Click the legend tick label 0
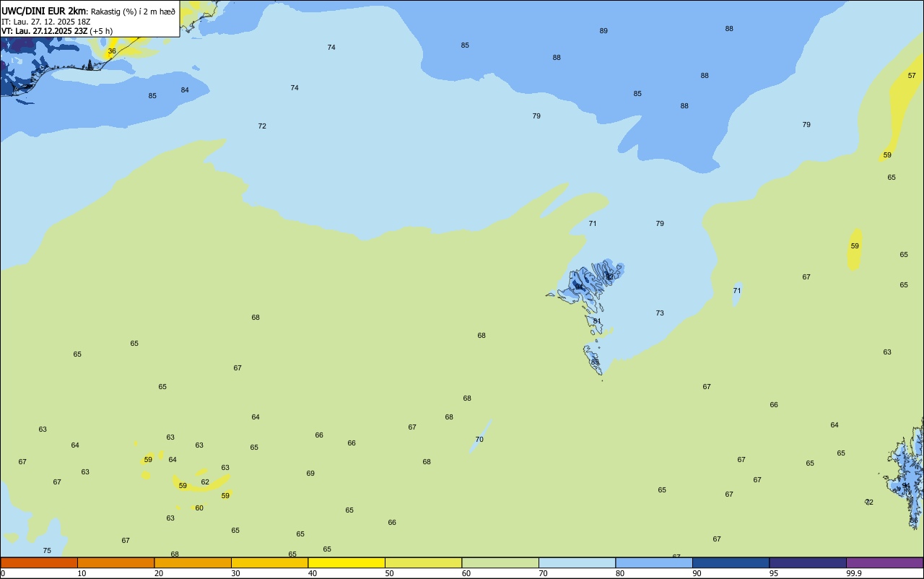Image resolution: width=924 pixels, height=579 pixels. coord(3,573)
